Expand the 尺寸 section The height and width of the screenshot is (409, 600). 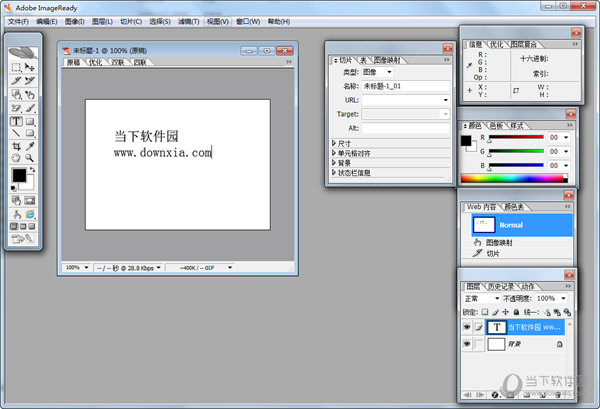click(x=334, y=143)
